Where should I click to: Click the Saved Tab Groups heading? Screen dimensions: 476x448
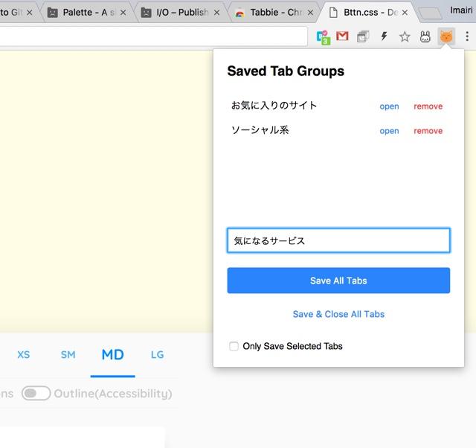click(x=286, y=71)
